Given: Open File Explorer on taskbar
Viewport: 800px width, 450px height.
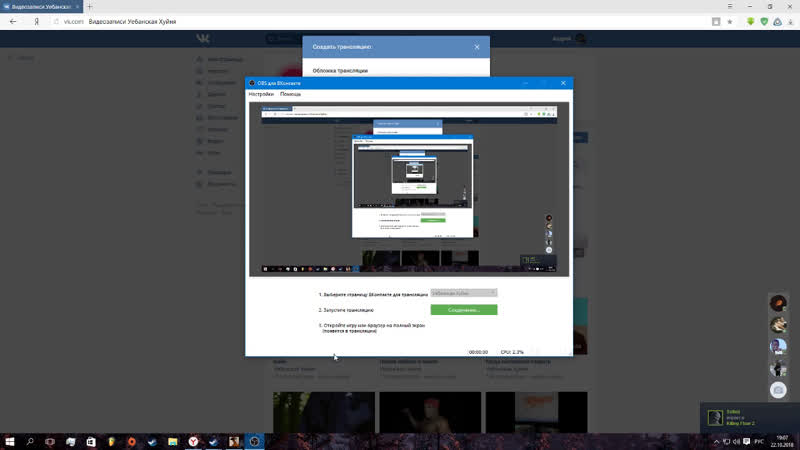Looking at the screenshot, I should pos(172,442).
